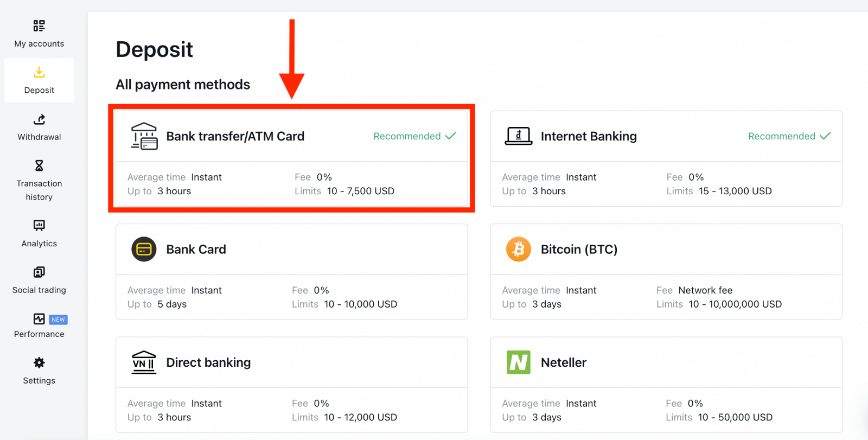This screenshot has width=868, height=440.
Task: Click the Withdrawal upload icon
Action: coord(39,119)
